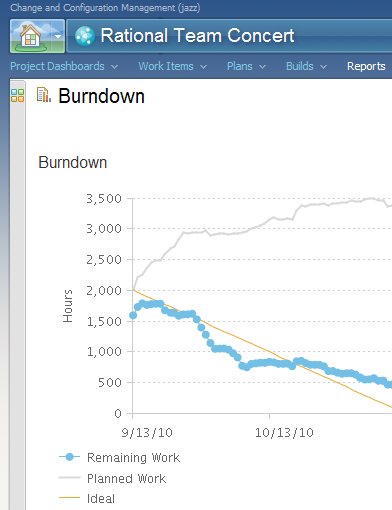This screenshot has width=392, height=510.
Task: Click the Change and Configuration Management header
Action: click(105, 8)
